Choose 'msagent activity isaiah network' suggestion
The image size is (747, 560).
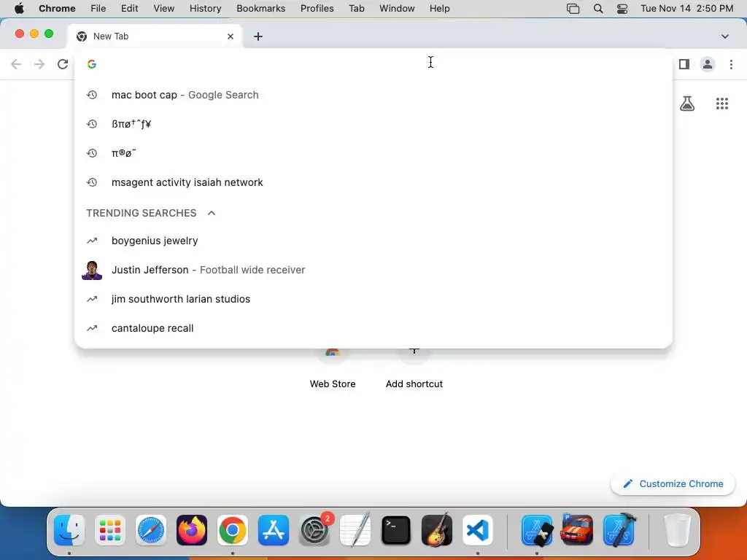(x=373, y=182)
